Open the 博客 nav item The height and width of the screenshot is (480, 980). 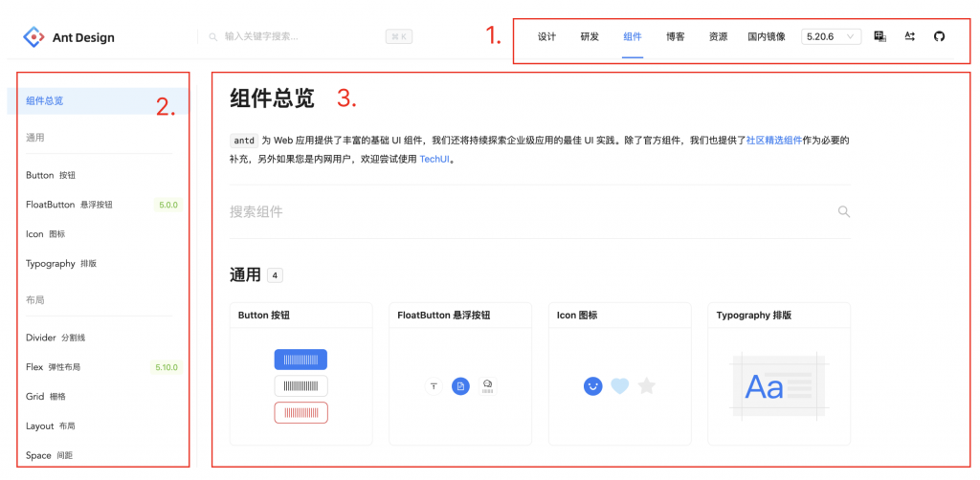(x=675, y=37)
